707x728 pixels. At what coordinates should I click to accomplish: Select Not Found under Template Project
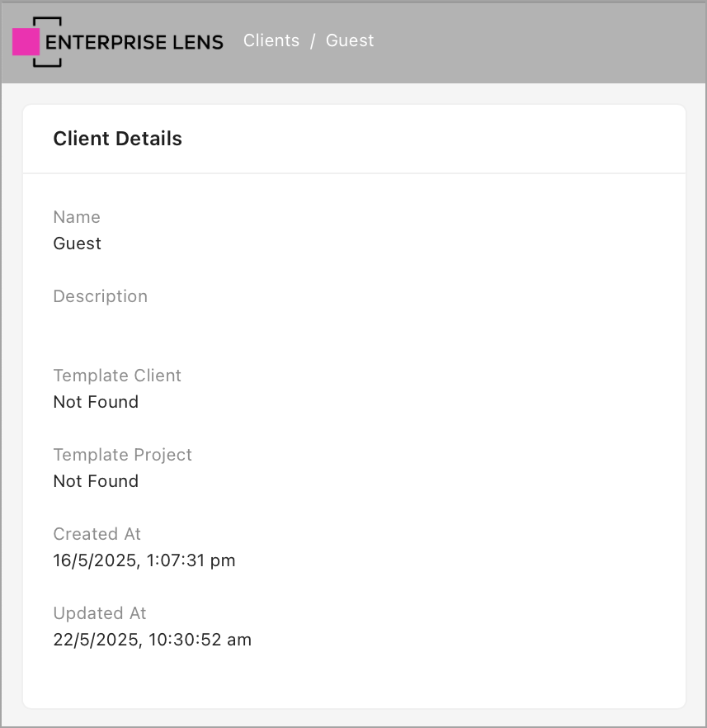coord(96,480)
